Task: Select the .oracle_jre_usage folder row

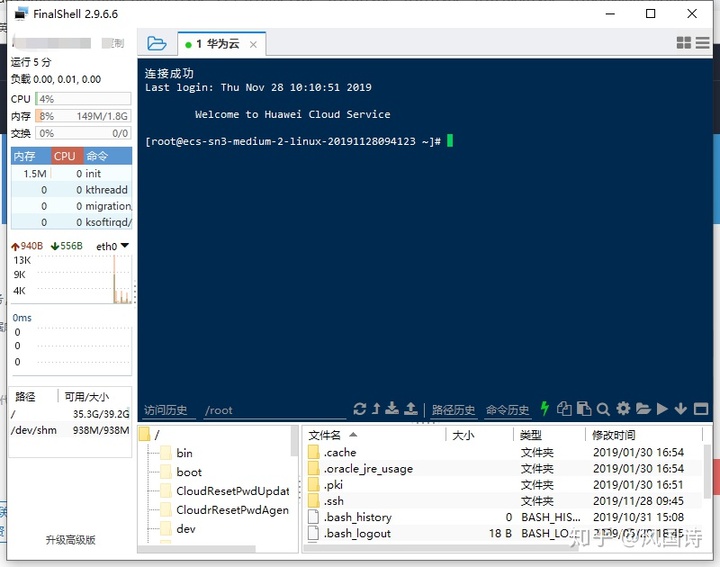Action: coord(503,468)
